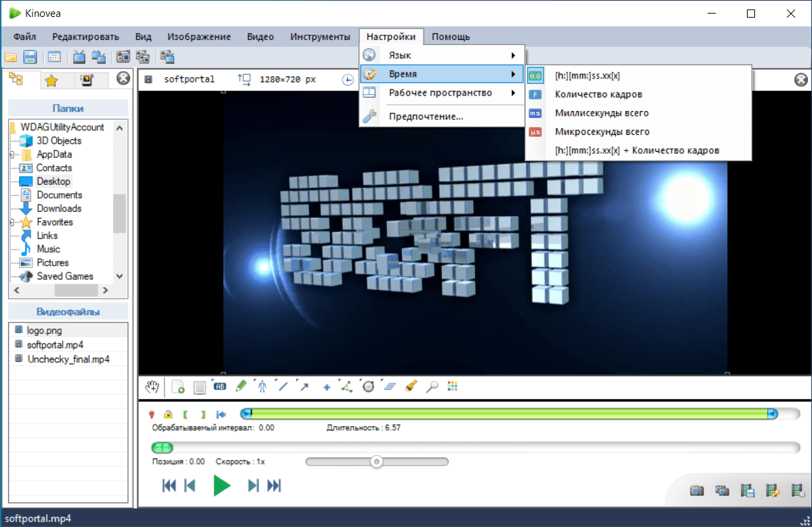Toggle the working zone lock icon
812x527 pixels.
click(168, 414)
